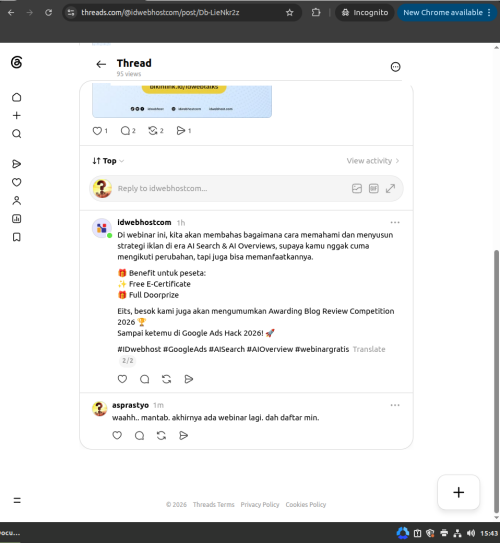The image size is (500, 543).
Task: Attach an image to the reply
Action: (x=357, y=188)
